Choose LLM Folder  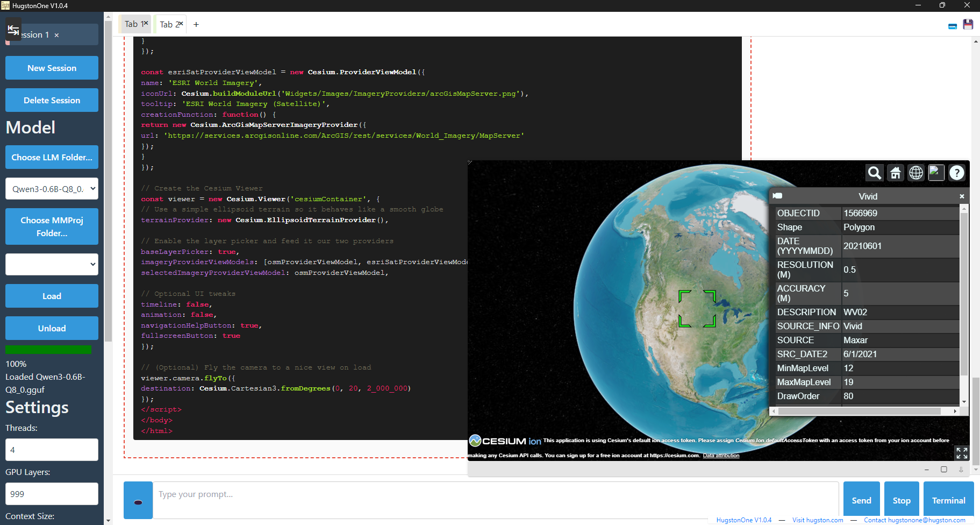click(52, 157)
